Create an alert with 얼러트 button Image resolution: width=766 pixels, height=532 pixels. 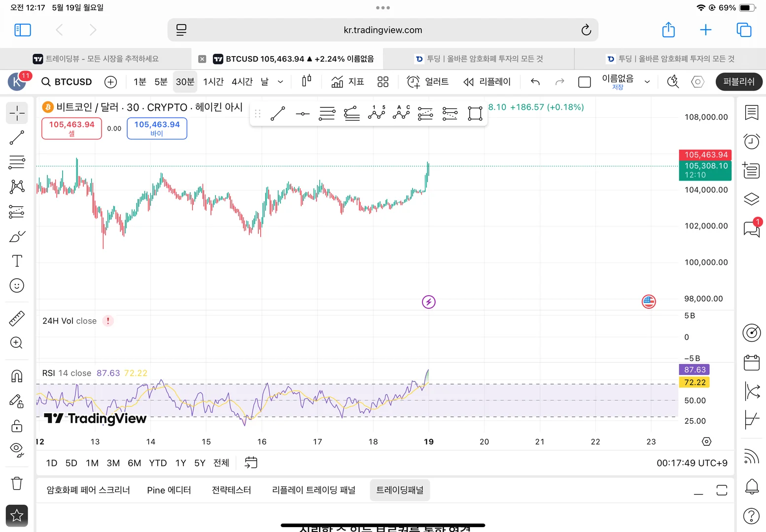tap(427, 82)
